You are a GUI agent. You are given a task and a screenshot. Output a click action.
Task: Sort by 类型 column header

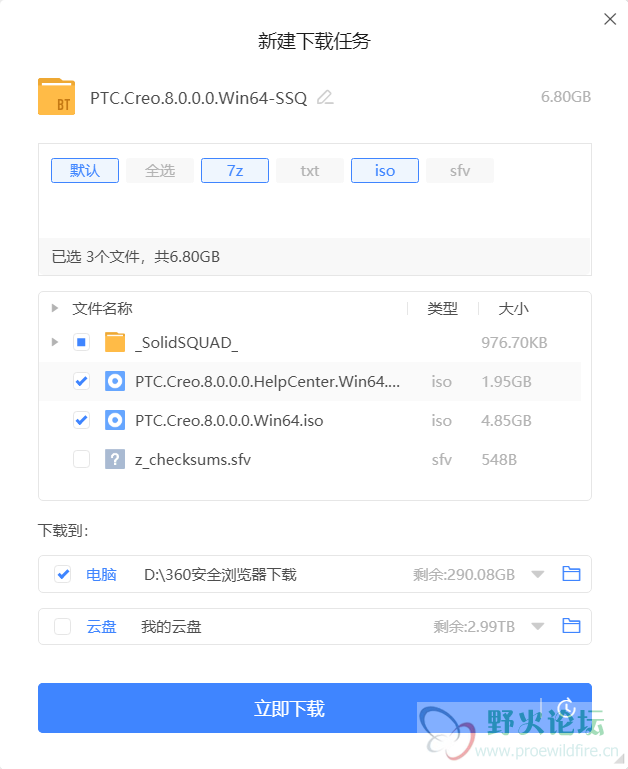pyautogui.click(x=443, y=308)
